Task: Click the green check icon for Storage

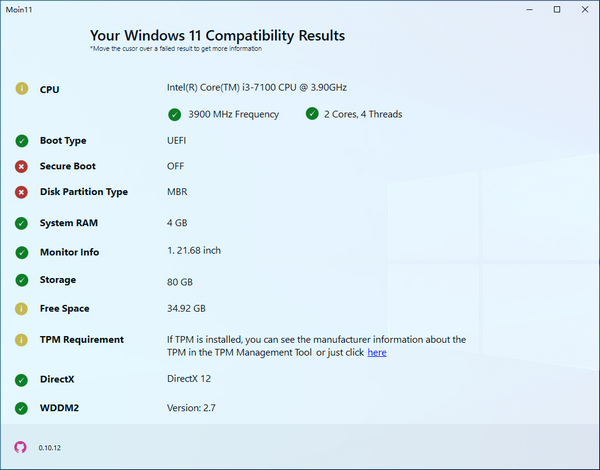Action: coord(22,280)
